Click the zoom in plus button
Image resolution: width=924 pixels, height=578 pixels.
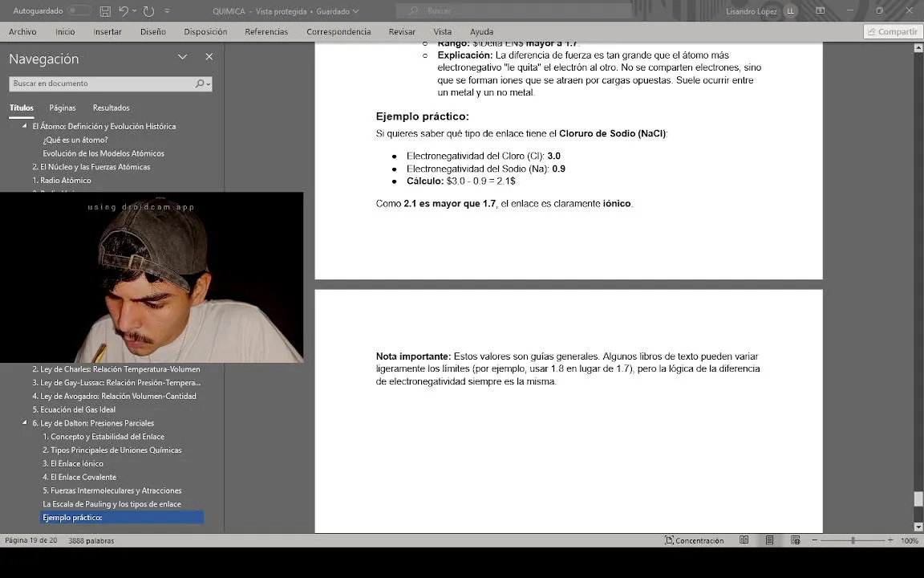click(890, 540)
